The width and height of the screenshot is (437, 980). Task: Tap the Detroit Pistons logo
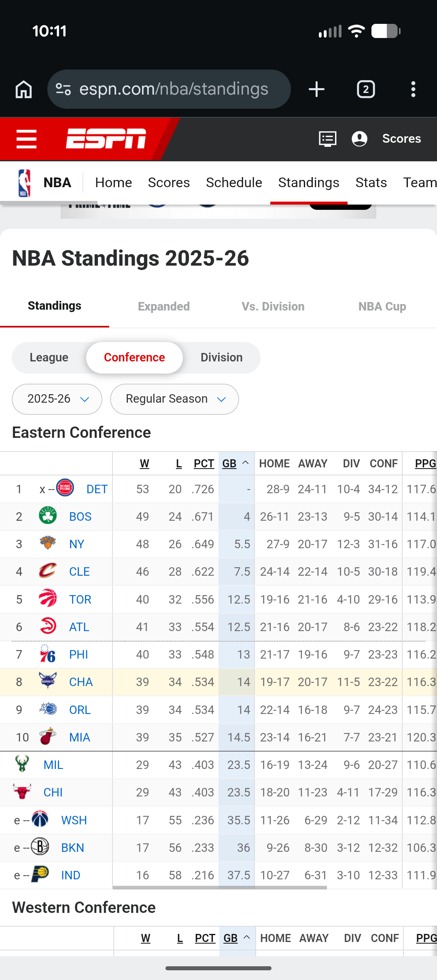click(65, 488)
